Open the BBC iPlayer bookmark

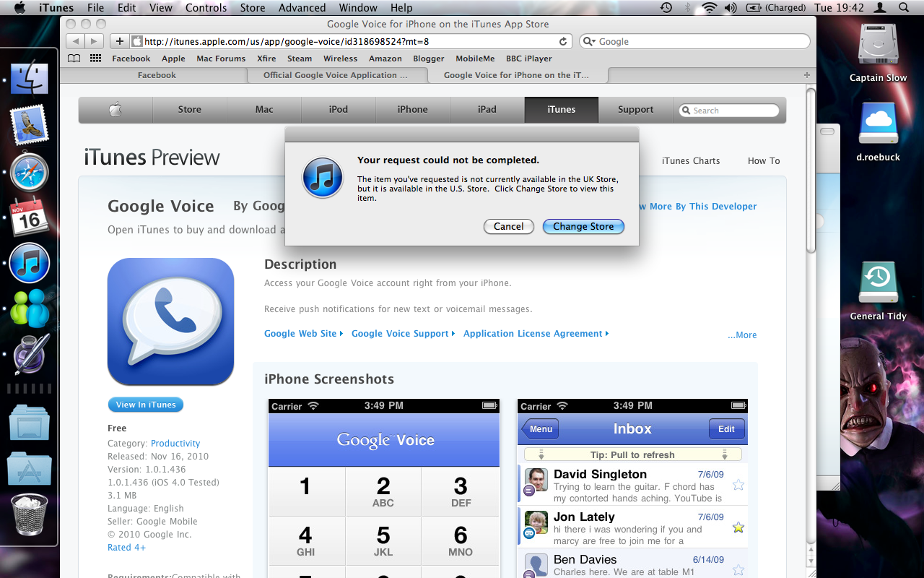(528, 59)
